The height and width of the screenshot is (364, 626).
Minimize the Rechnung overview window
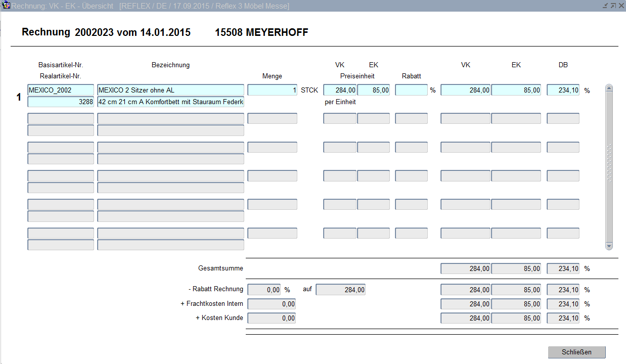(x=605, y=6)
